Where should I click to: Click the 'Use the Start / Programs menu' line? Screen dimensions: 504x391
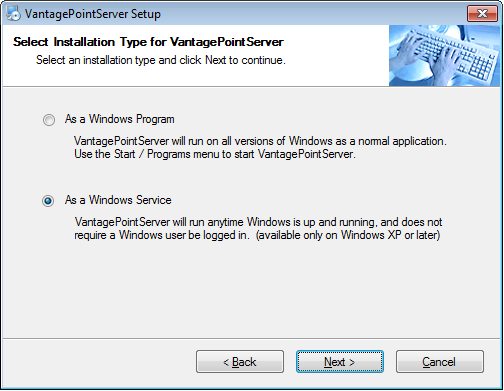[x=215, y=154]
